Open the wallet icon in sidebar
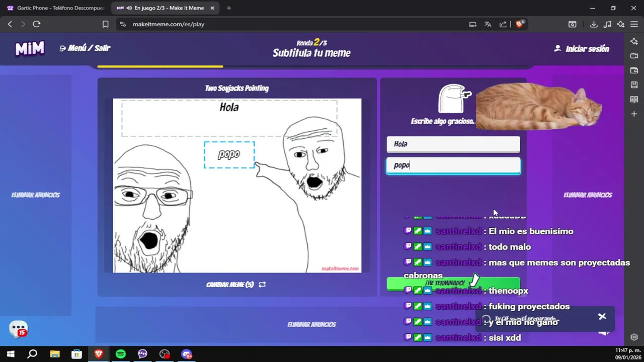Viewport: 644px width, 362px height. point(634,70)
